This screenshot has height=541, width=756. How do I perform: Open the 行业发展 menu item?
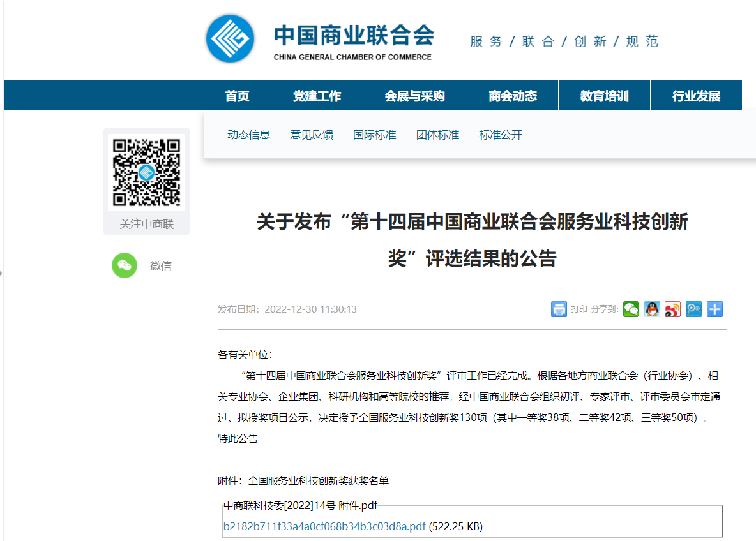click(x=696, y=96)
